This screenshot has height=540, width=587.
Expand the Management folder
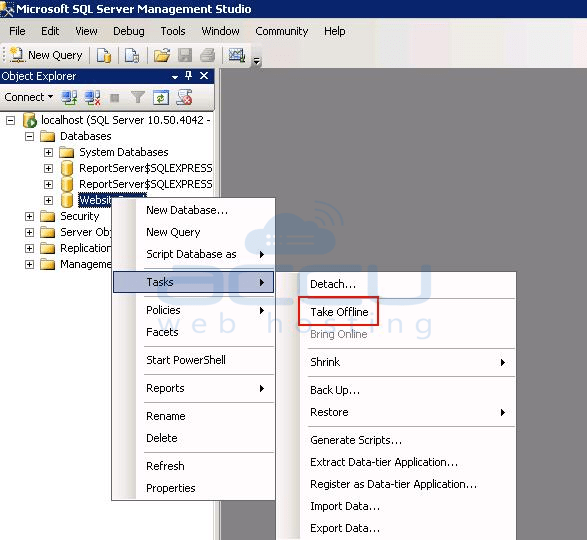30,265
